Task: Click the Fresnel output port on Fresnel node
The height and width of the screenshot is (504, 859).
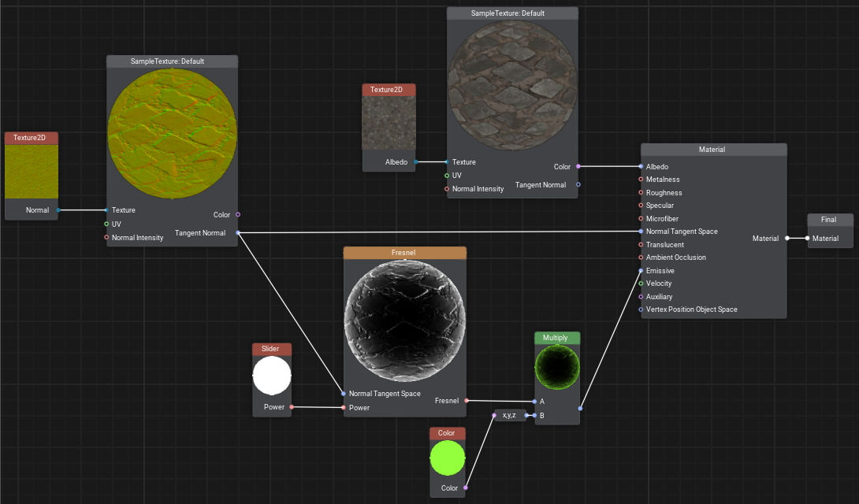Action: 467,401
